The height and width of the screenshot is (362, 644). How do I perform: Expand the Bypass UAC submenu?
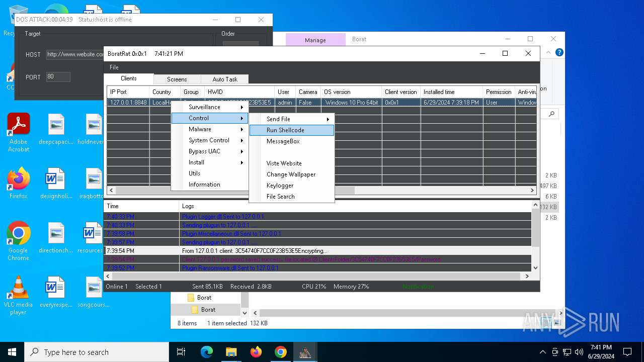tap(210, 151)
